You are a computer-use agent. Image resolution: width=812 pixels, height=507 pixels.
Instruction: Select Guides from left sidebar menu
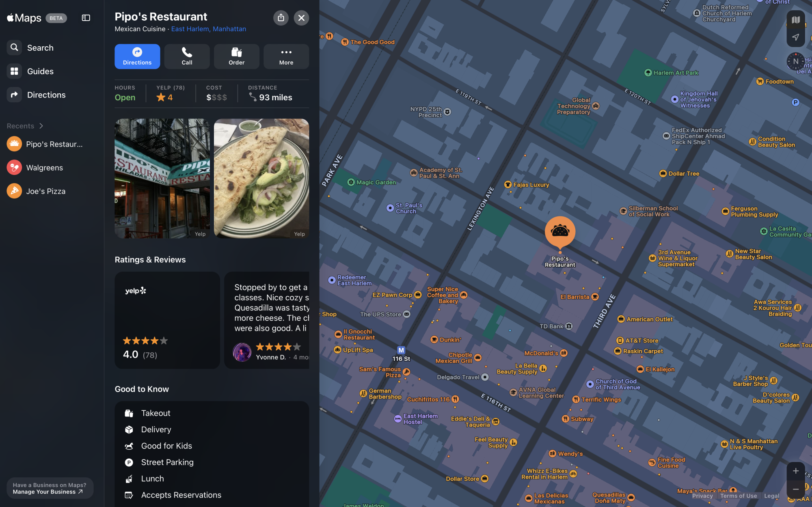(x=40, y=71)
